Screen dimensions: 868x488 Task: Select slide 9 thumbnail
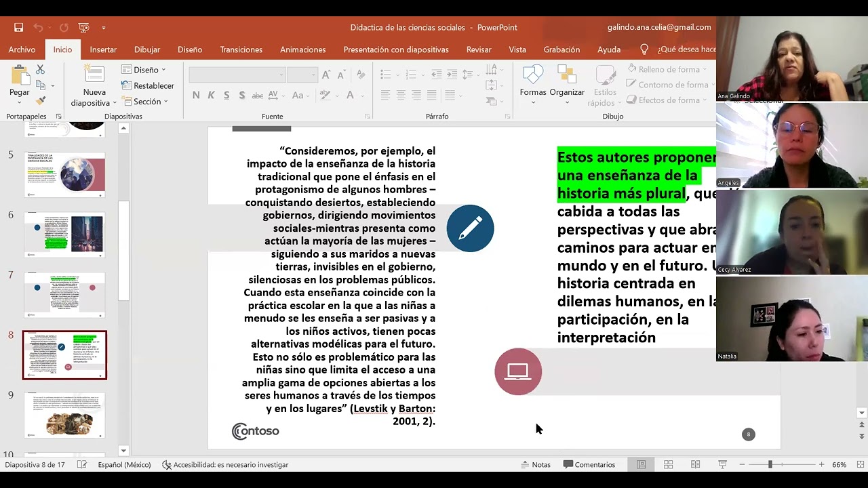pyautogui.click(x=65, y=415)
